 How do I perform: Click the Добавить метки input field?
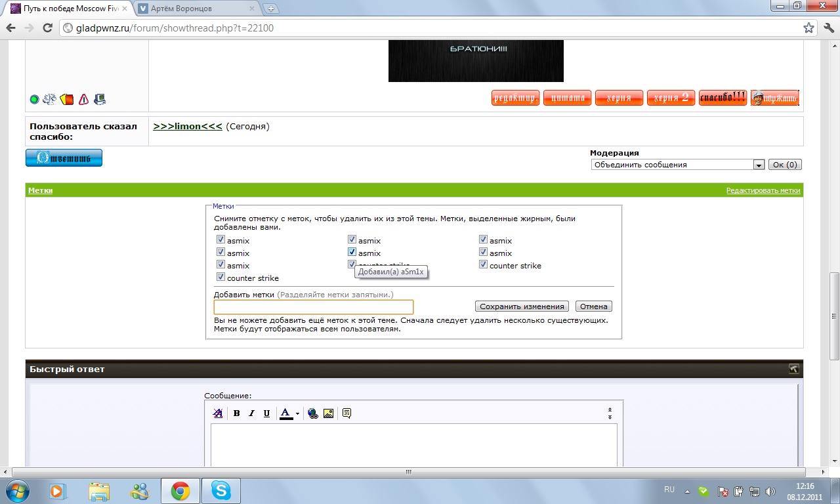[x=313, y=306]
